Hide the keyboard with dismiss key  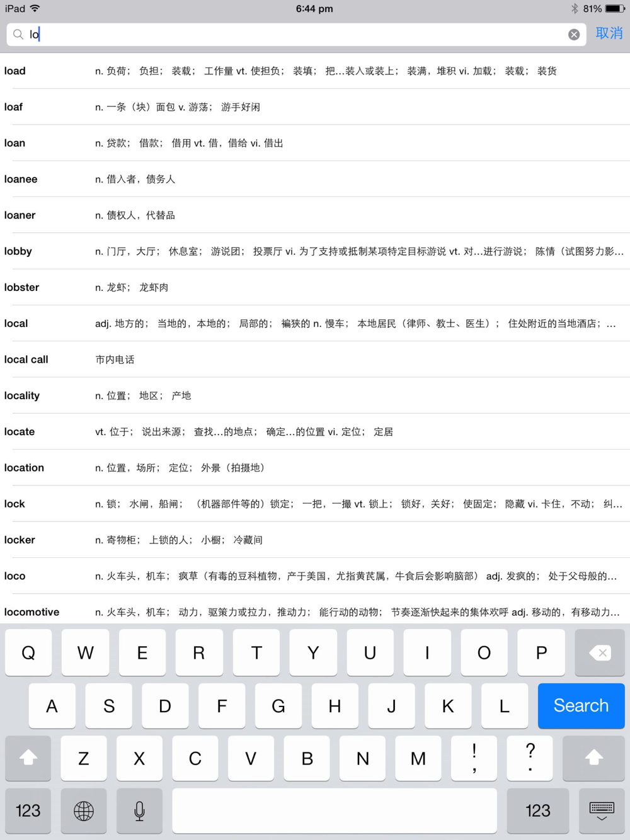pyautogui.click(x=602, y=811)
